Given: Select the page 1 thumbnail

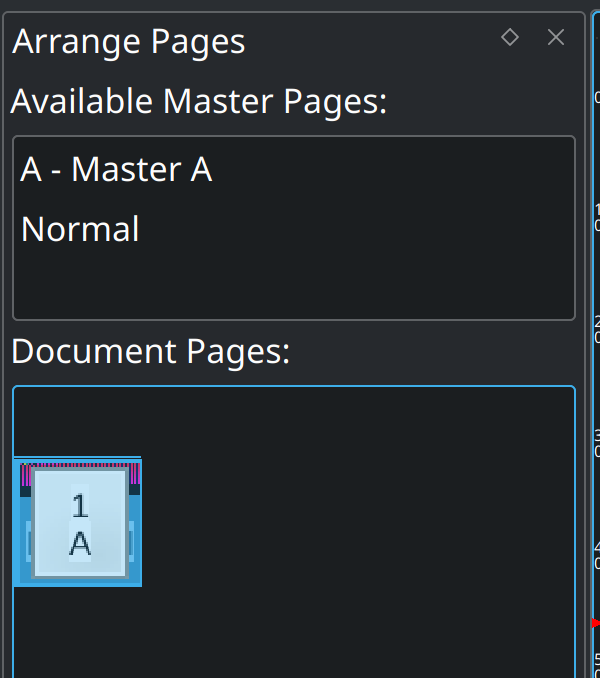Looking at the screenshot, I should (78, 523).
